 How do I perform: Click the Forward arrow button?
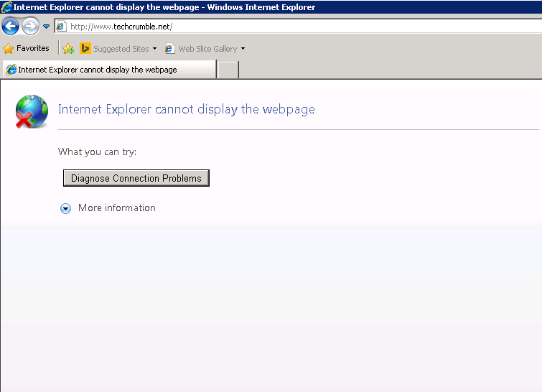click(30, 27)
